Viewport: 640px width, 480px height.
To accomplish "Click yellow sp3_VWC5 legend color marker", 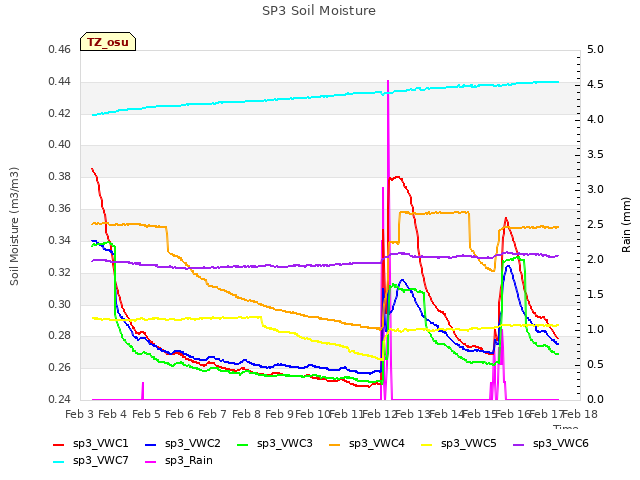I will coord(427,445).
